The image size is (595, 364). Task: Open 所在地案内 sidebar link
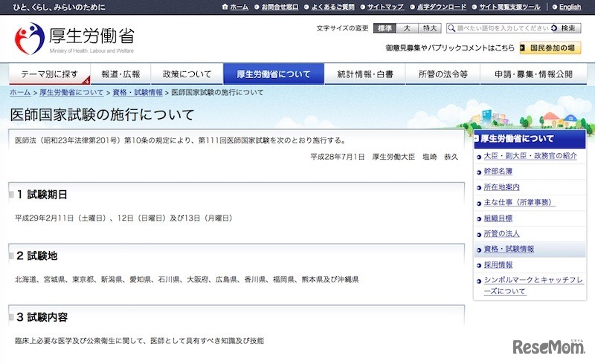point(501,187)
